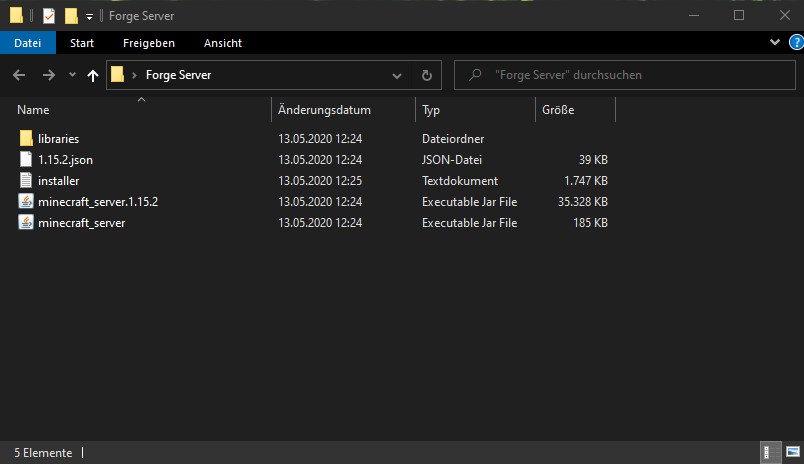This screenshot has height=464, width=804.
Task: Open the Help question mark icon
Action: tap(796, 43)
